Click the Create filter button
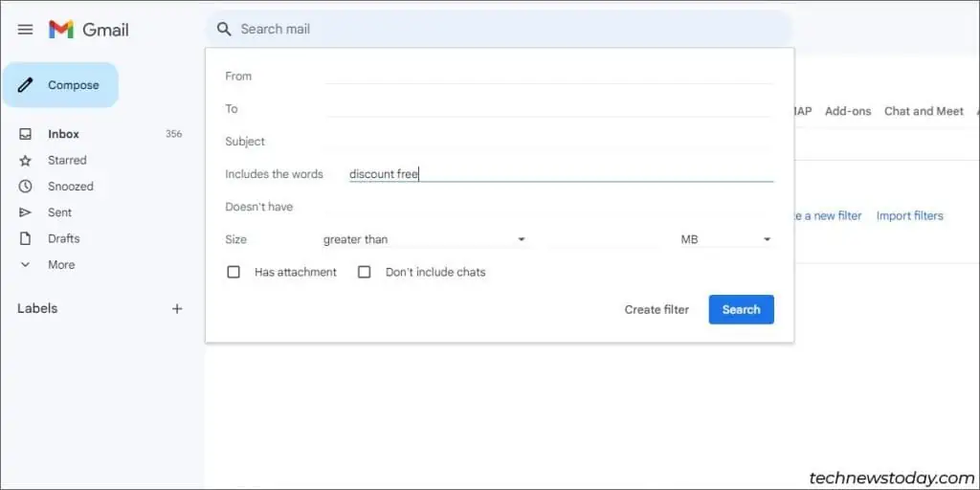The height and width of the screenshot is (490, 980). tap(657, 309)
